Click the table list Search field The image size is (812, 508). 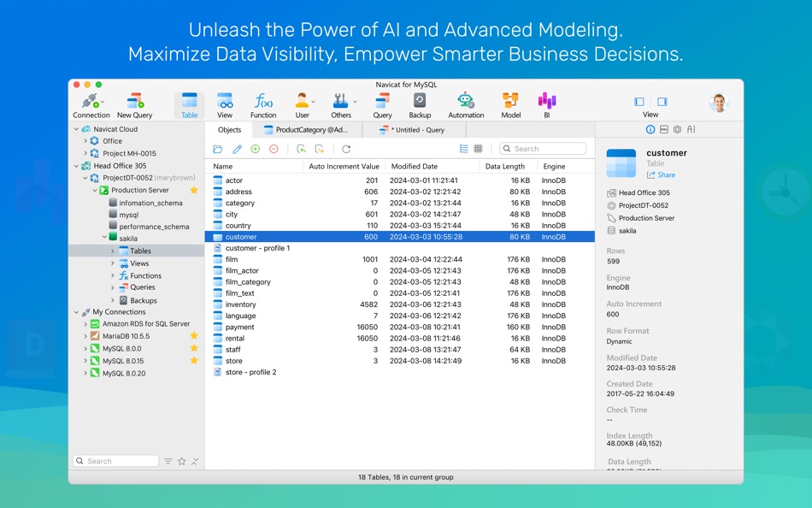543,149
